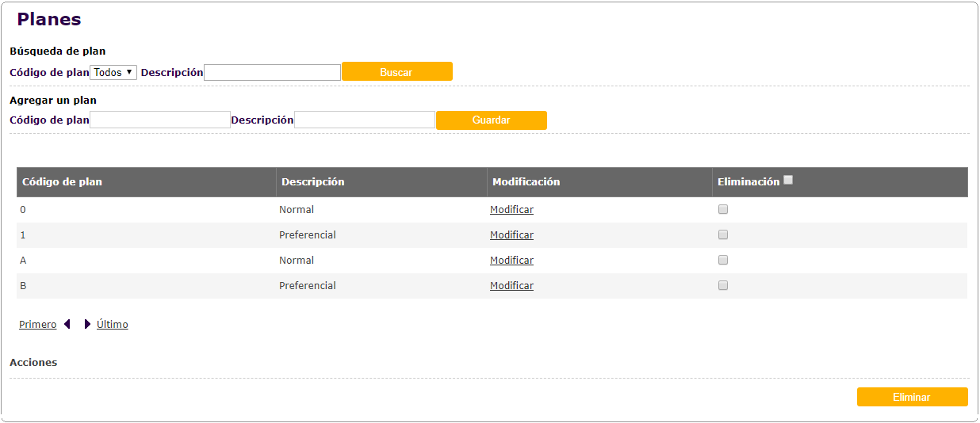Open the Código de plan Todos dropdown
This screenshot has height=423, width=980.
pos(113,72)
